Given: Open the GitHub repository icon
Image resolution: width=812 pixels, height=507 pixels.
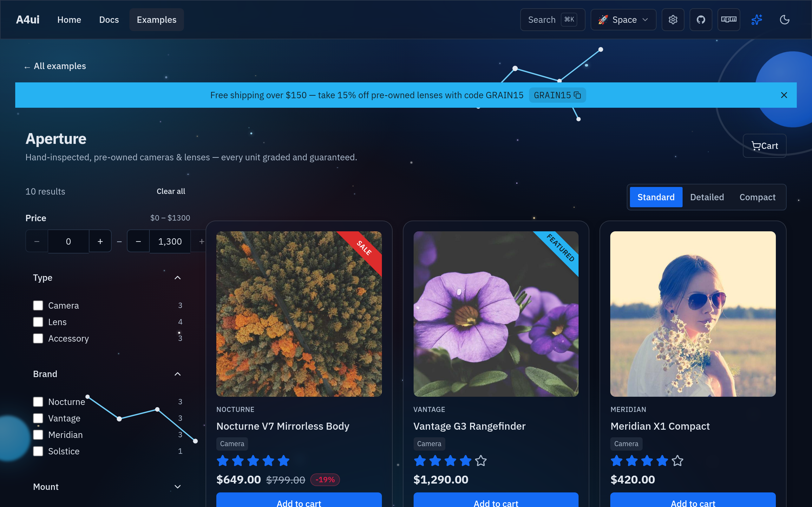Looking at the screenshot, I should pos(701,20).
